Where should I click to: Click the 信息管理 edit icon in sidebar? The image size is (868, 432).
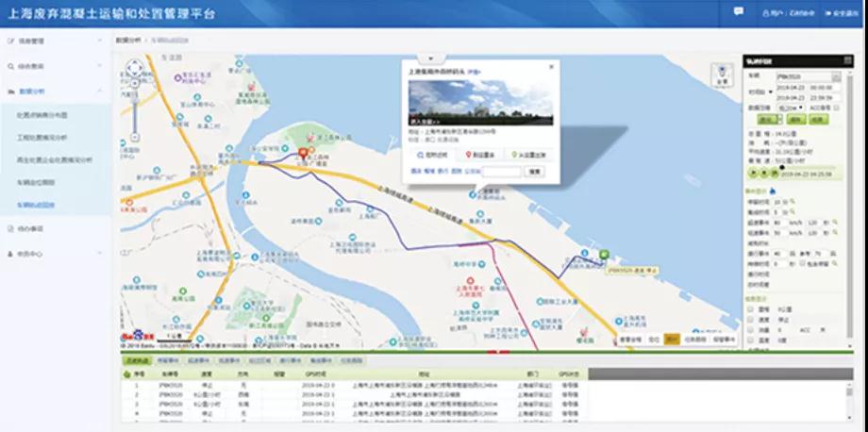point(9,42)
